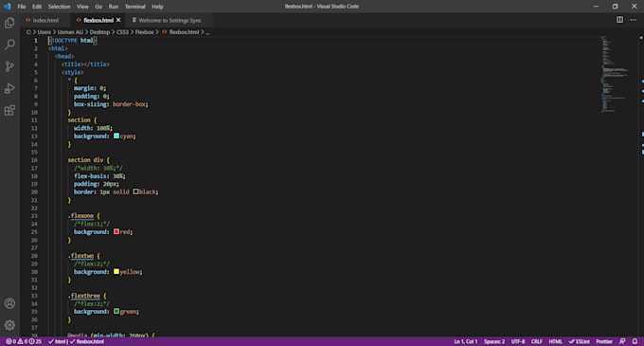Open the Run and Debug view
Screen dimensions: 644x346
9,88
